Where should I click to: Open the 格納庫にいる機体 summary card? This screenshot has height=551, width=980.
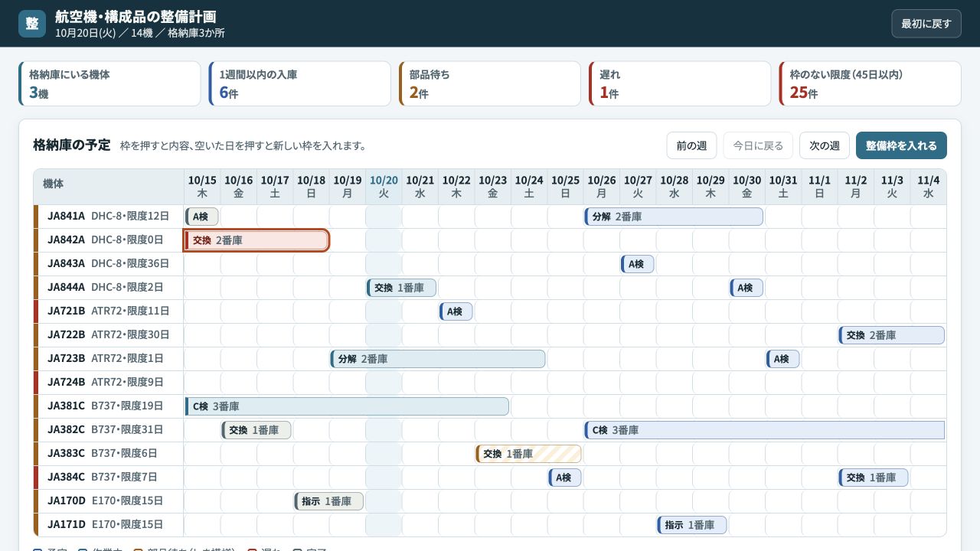109,84
